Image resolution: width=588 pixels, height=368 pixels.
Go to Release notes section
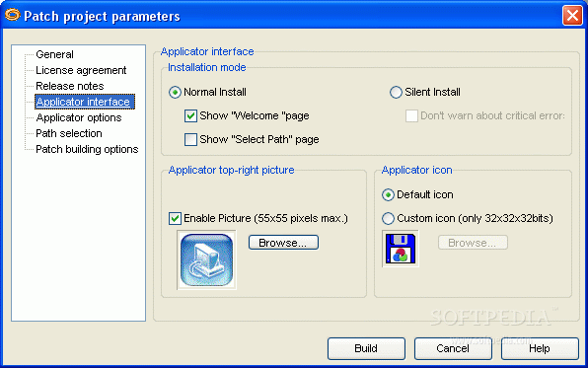(x=70, y=86)
